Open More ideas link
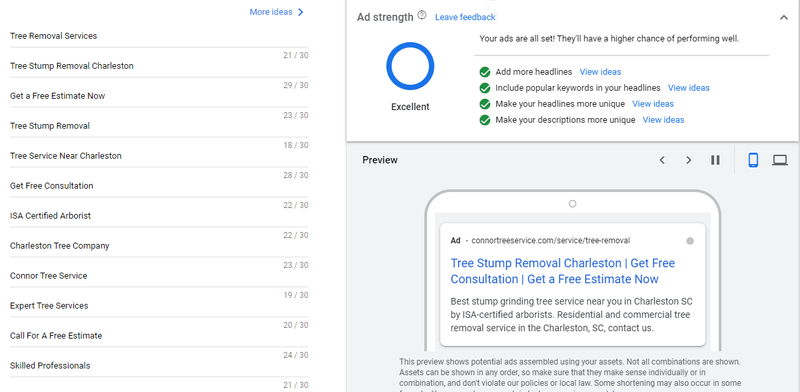 [x=271, y=12]
